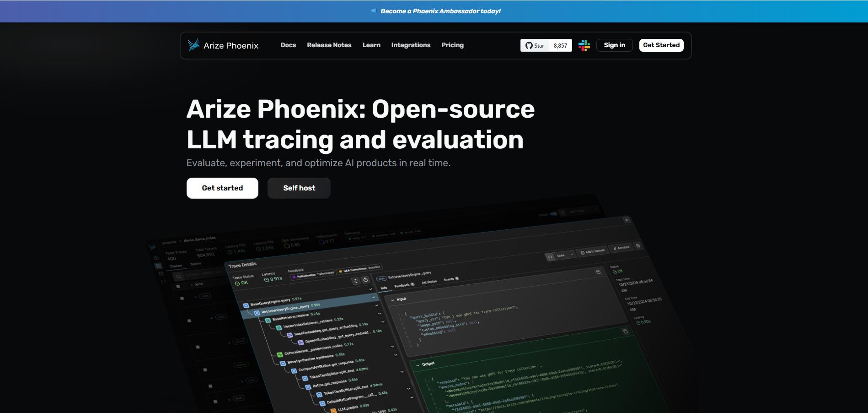Click the stopwatch icon above the span tree
The width and height of the screenshot is (868, 413).
(x=365, y=280)
